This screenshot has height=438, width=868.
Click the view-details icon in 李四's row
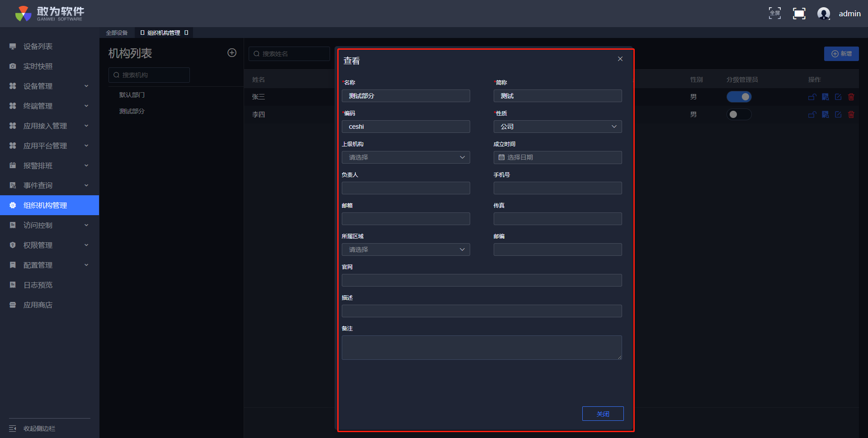(825, 114)
